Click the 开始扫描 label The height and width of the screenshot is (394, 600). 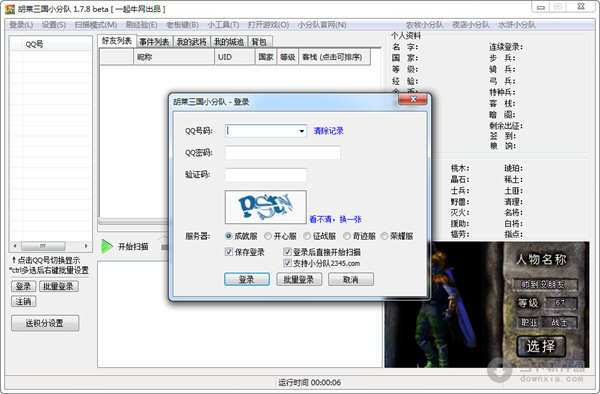(133, 247)
